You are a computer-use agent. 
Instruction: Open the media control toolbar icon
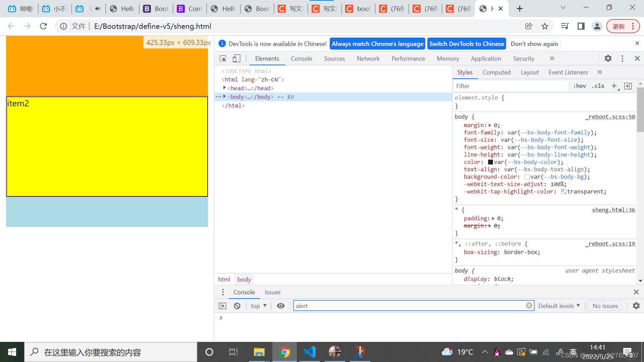coord(565,26)
